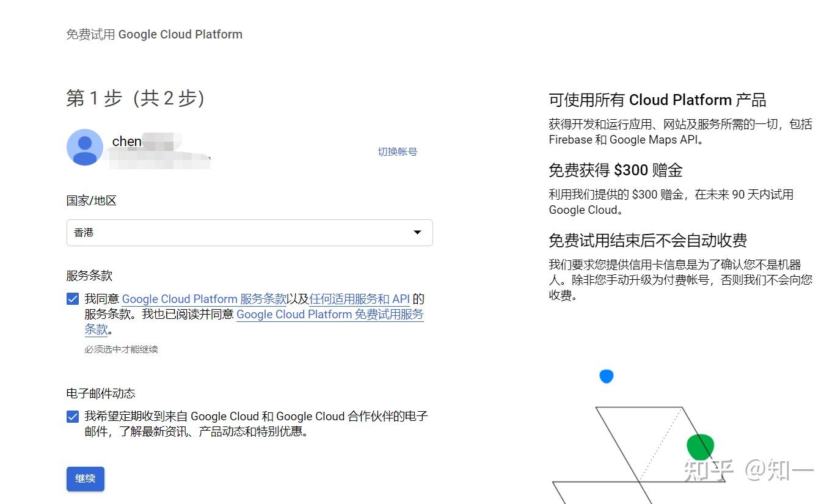Toggle the 服务条款 agreement checkbox
Screen dimensions: 835x504
(x=73, y=299)
